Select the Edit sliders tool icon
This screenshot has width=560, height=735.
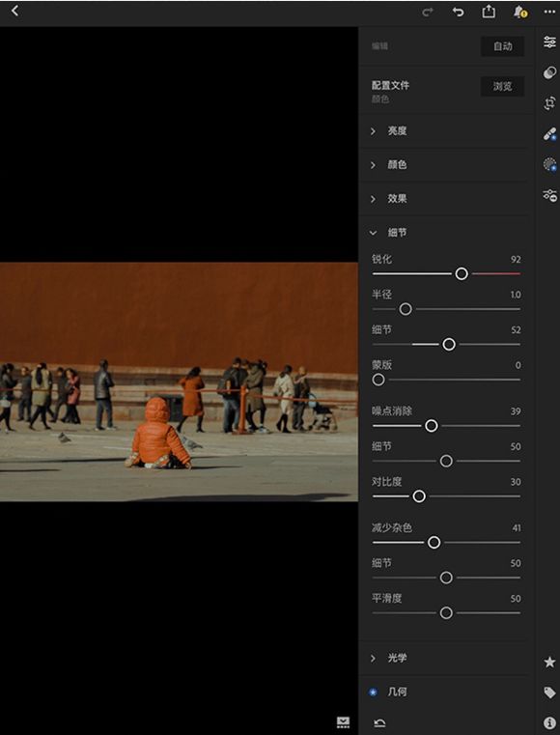pos(549,42)
